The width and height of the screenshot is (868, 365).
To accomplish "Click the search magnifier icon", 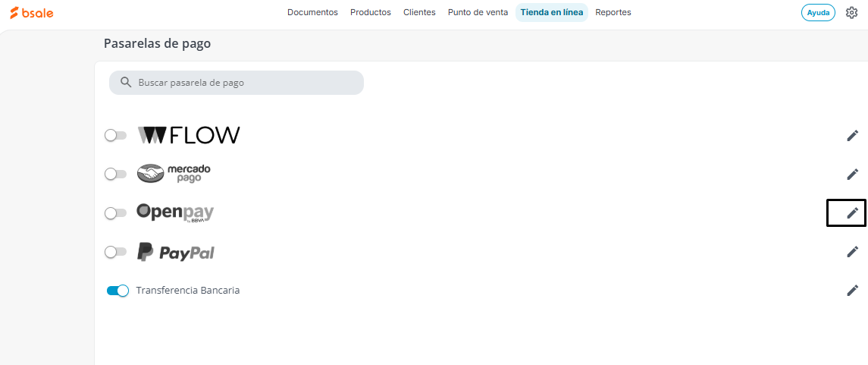I will coord(126,83).
